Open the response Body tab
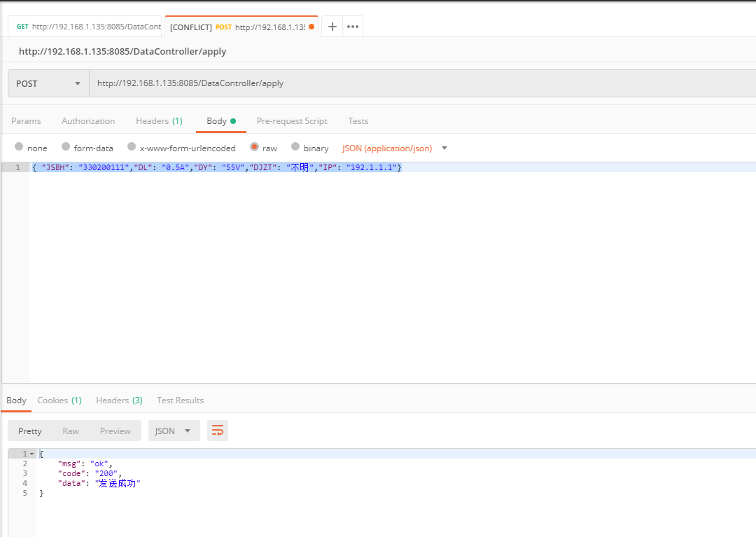Screen dimensions: 756x537 [16, 400]
